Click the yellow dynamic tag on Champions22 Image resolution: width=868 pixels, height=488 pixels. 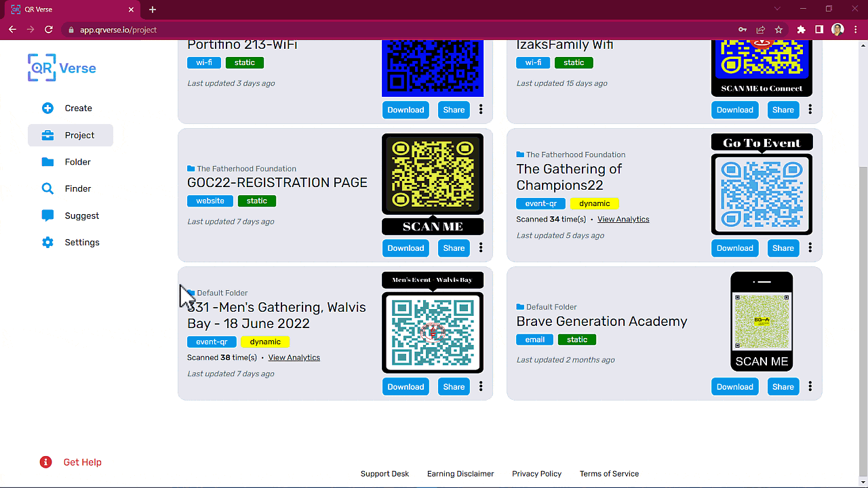pyautogui.click(x=595, y=203)
